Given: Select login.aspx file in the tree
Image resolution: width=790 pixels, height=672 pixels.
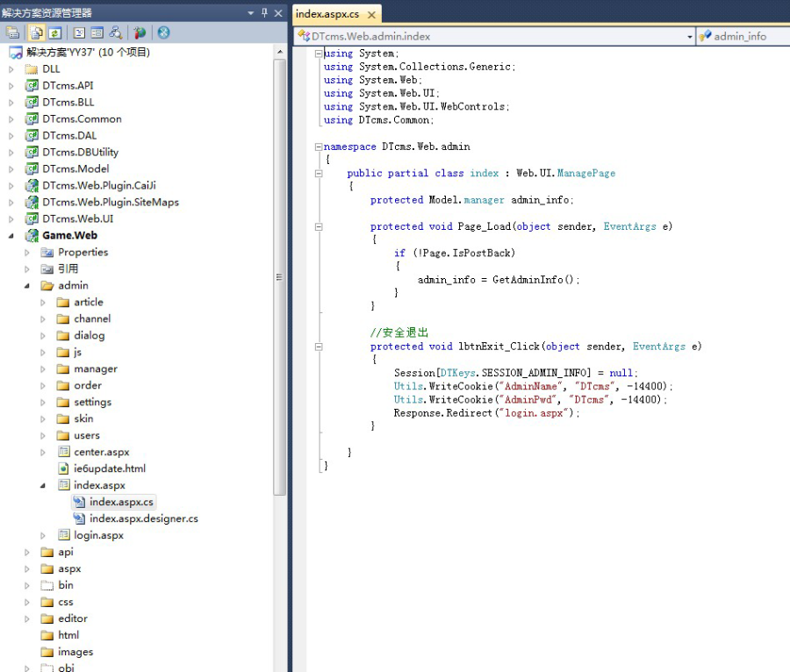Looking at the screenshot, I should (98, 535).
